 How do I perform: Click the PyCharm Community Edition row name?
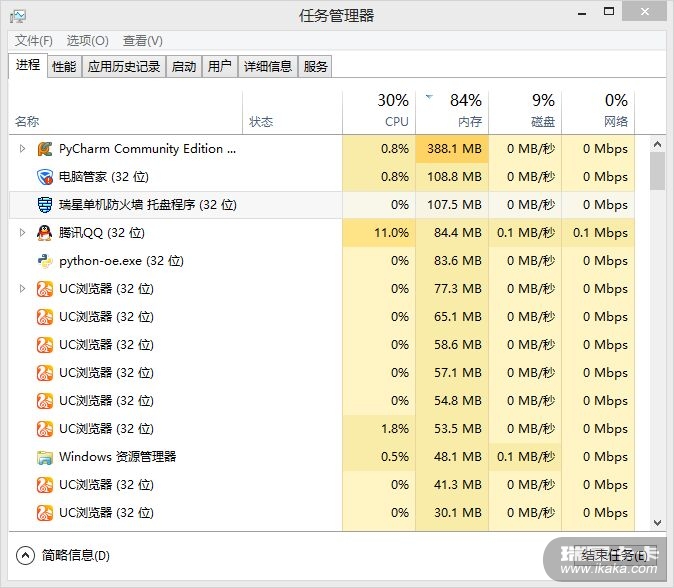coord(147,149)
